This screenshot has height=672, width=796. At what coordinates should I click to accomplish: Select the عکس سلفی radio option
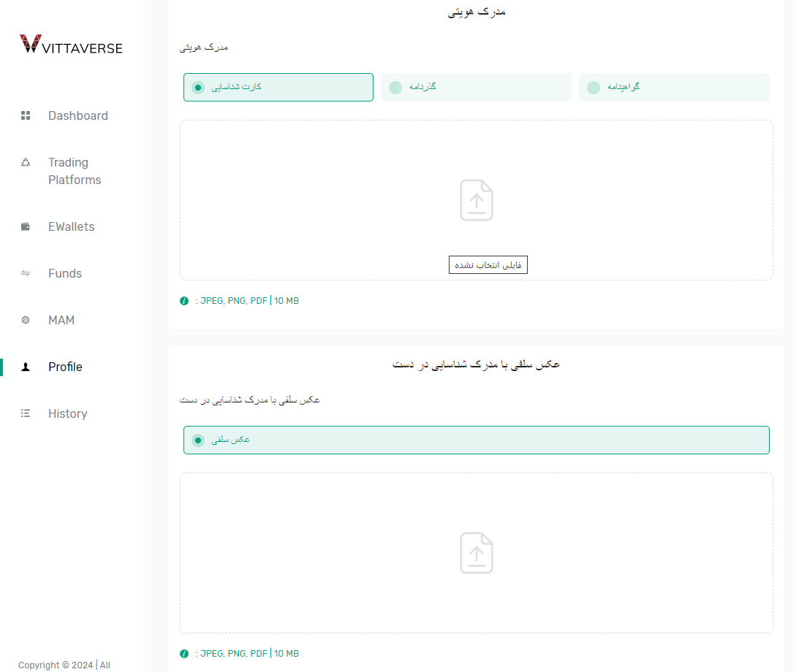tap(476, 440)
